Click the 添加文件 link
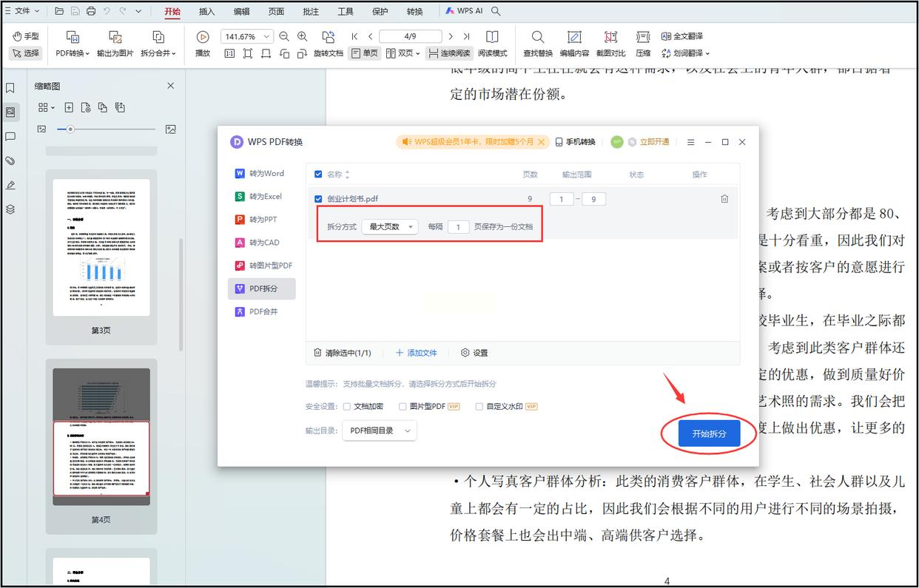Image resolution: width=919 pixels, height=588 pixels. [417, 353]
